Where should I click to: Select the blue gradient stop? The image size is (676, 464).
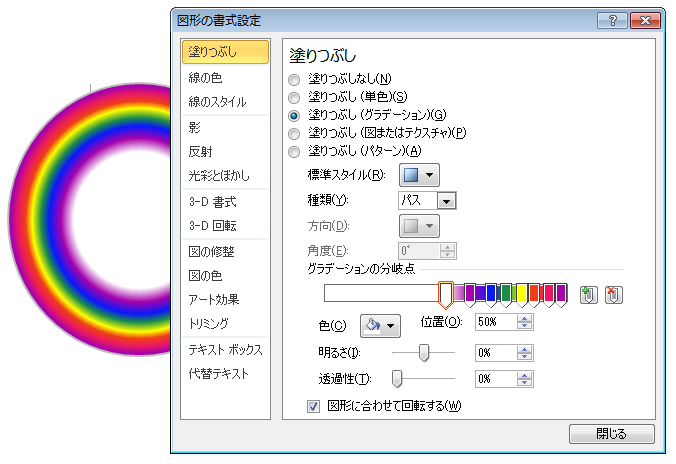click(x=491, y=295)
